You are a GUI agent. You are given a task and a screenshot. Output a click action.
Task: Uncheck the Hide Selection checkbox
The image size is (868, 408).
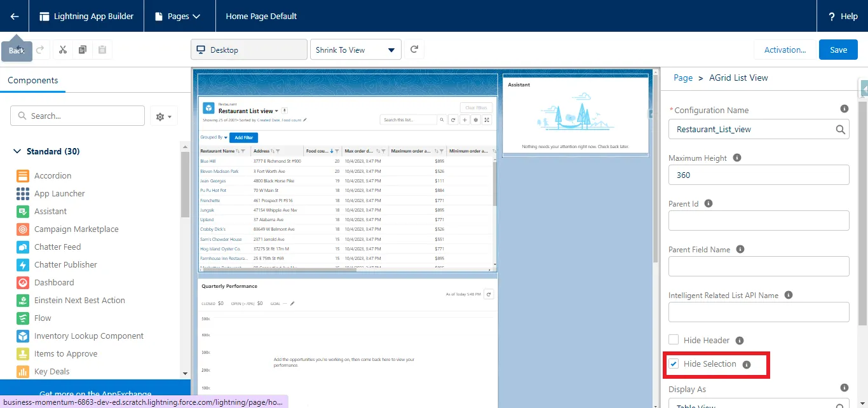point(674,364)
